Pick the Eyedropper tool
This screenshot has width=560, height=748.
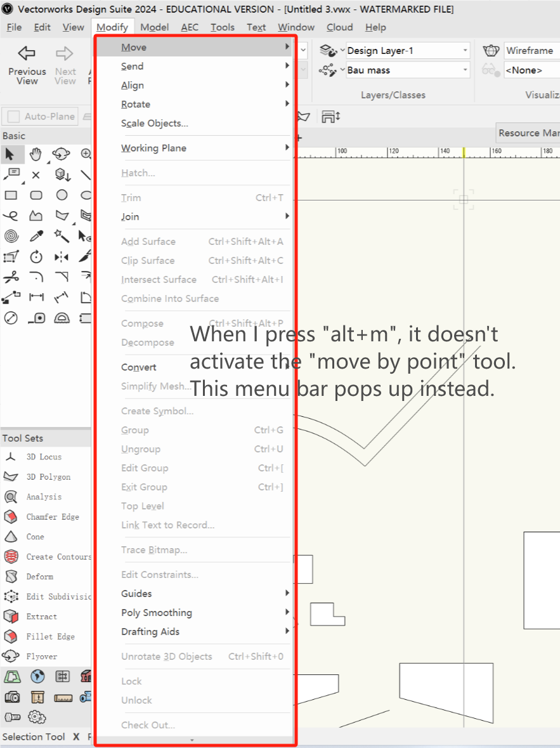(36, 235)
